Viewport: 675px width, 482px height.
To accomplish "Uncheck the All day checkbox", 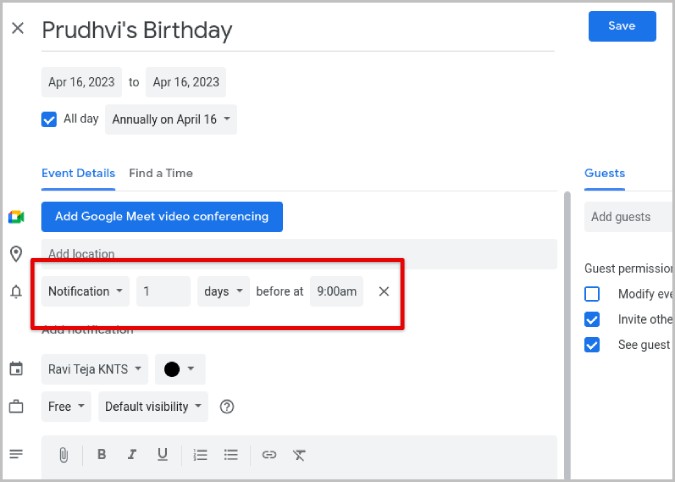I will (x=49, y=119).
